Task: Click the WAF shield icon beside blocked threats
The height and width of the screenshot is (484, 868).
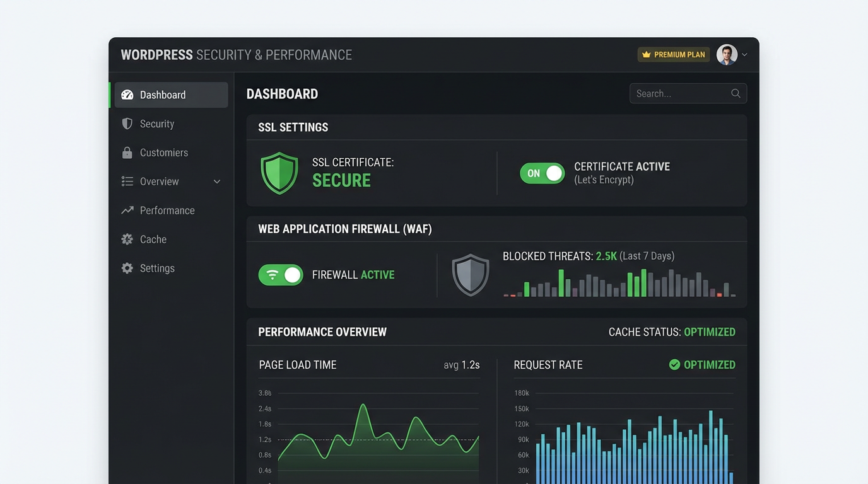Action: [471, 275]
